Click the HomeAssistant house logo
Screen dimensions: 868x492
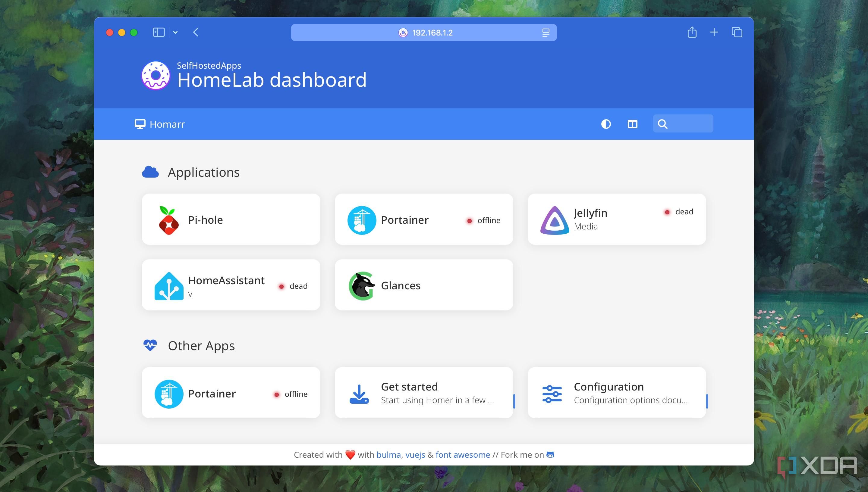point(169,286)
